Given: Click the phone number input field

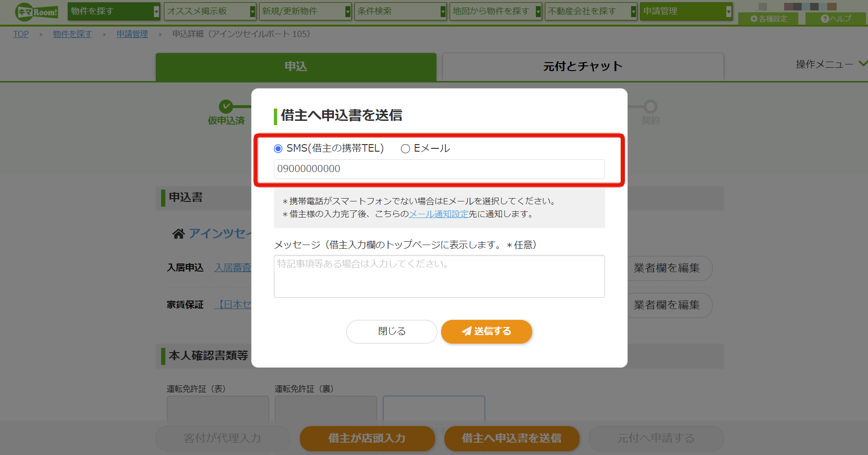Looking at the screenshot, I should tap(439, 169).
